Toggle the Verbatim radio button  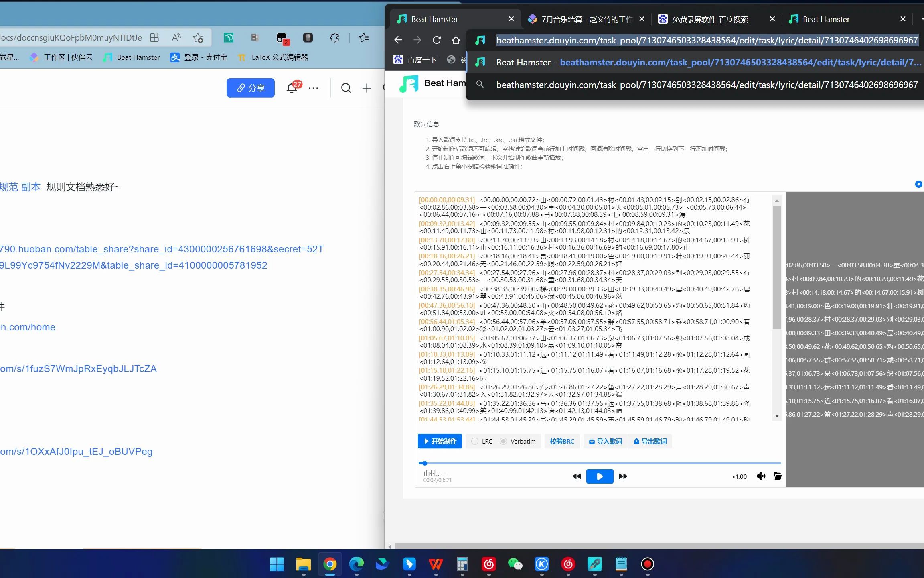click(503, 441)
